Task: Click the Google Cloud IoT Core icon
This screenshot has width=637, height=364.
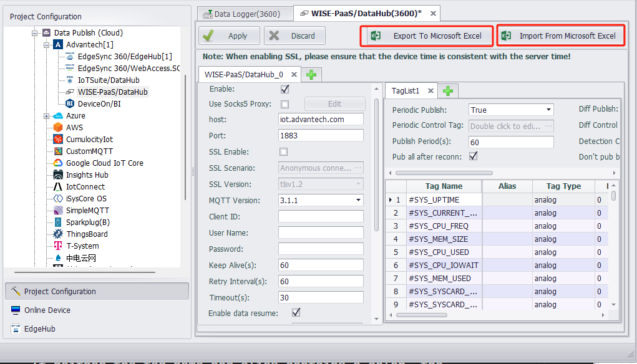Action: tap(58, 163)
